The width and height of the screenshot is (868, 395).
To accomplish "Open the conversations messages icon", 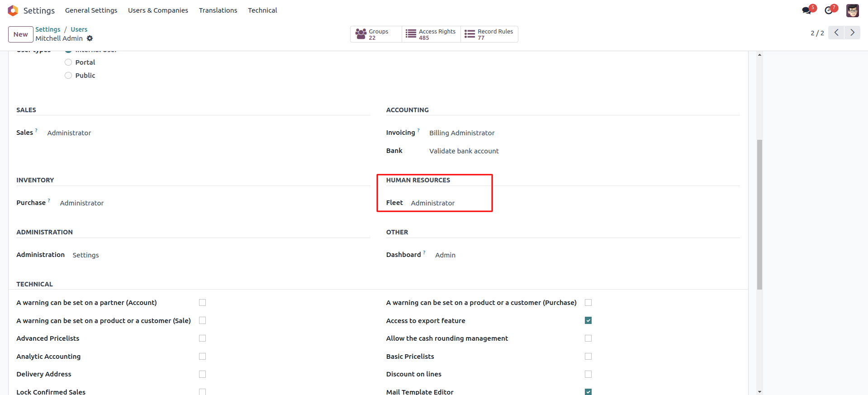I will pyautogui.click(x=806, y=10).
